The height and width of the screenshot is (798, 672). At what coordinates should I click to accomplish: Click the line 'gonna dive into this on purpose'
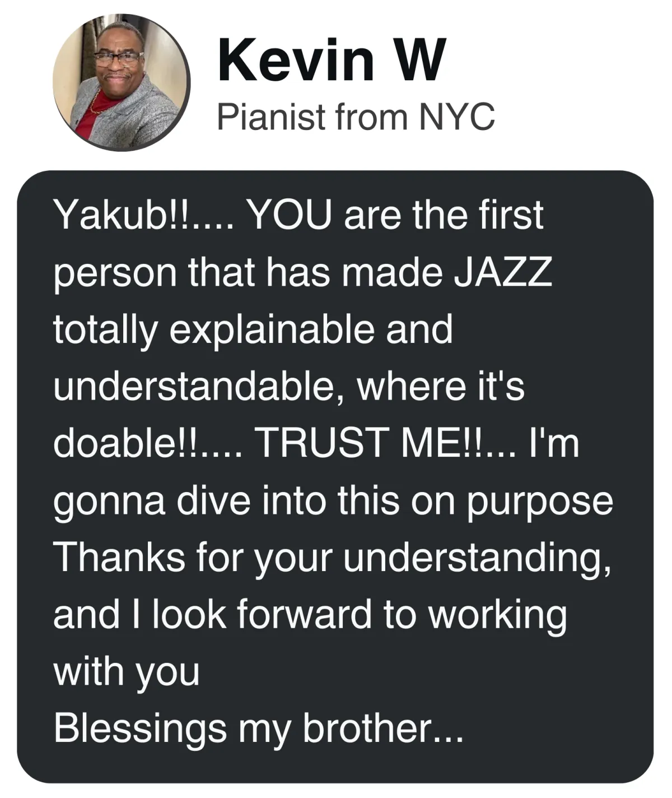333,502
